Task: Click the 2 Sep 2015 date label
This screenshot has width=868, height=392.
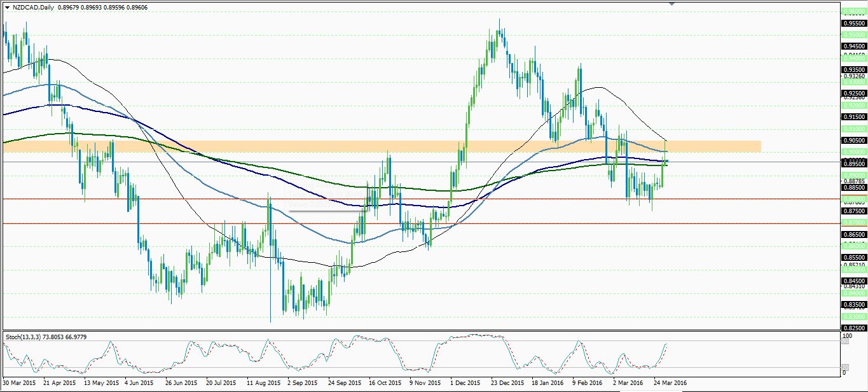Action: pos(302,384)
